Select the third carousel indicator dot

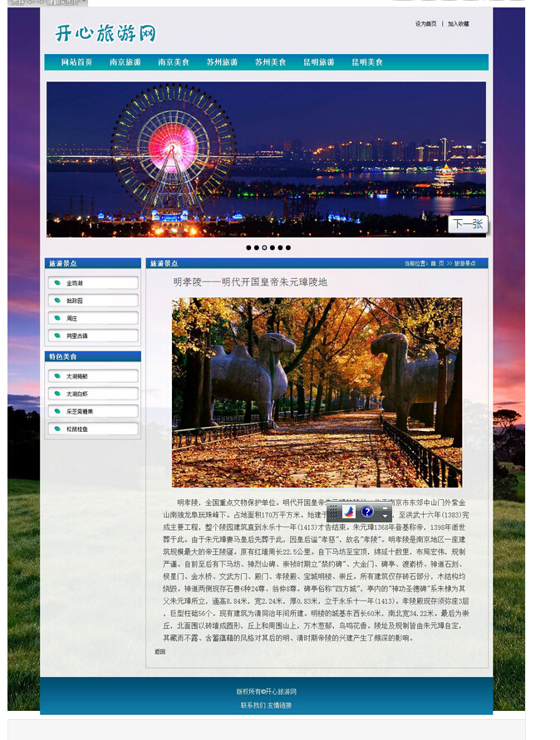[x=264, y=247]
